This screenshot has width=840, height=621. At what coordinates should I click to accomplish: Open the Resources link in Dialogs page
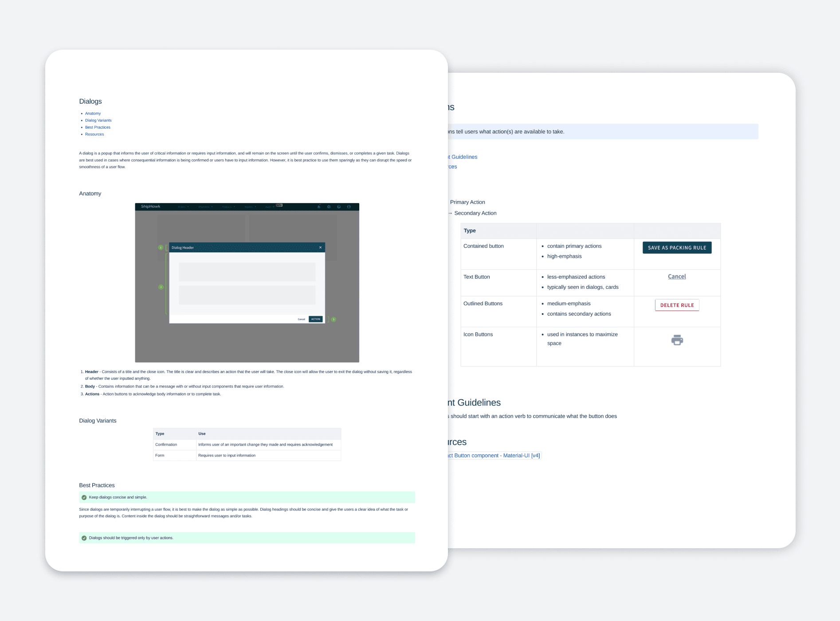[94, 134]
